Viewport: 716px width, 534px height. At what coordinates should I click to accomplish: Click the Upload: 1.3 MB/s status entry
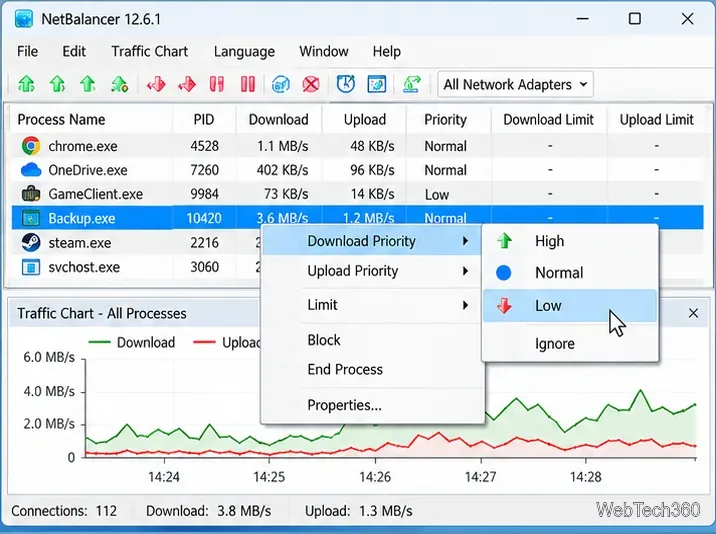[358, 511]
